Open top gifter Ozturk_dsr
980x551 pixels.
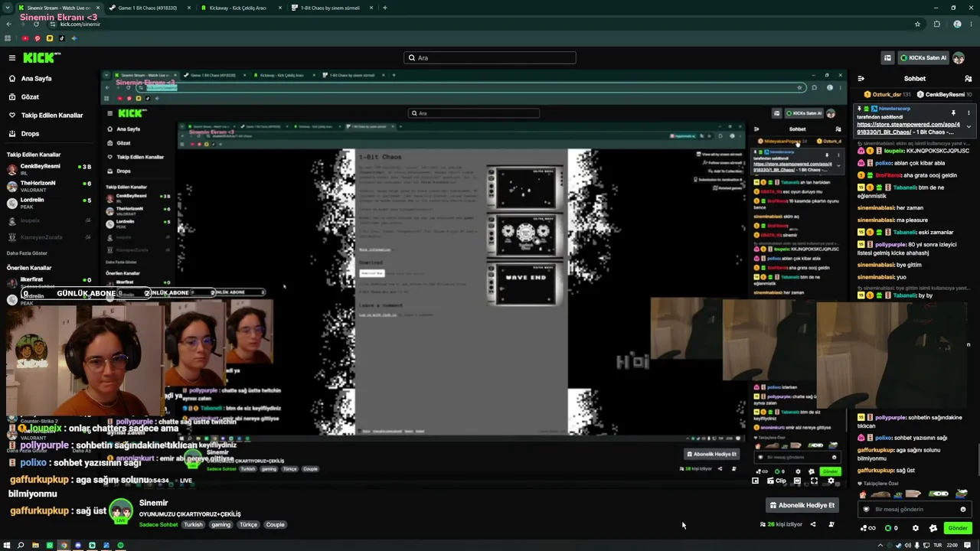(x=888, y=94)
